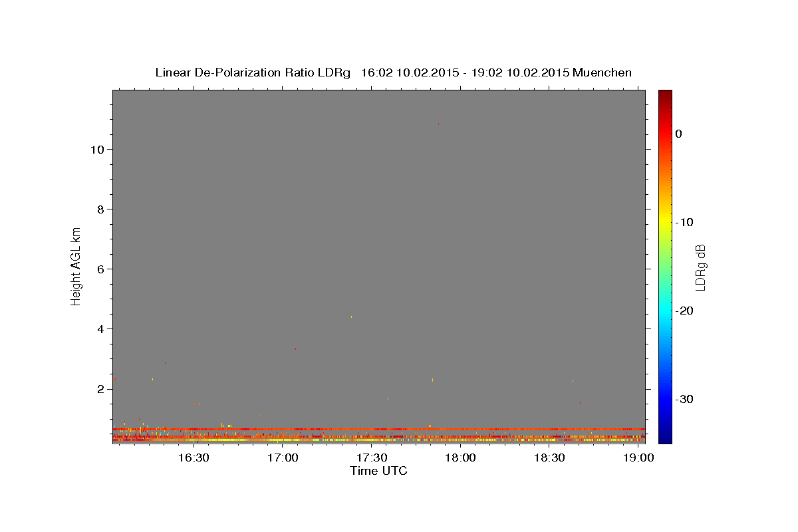This screenshot has height=532, width=798.
Task: Click the height label 2 on y-axis
Action: tap(99, 389)
